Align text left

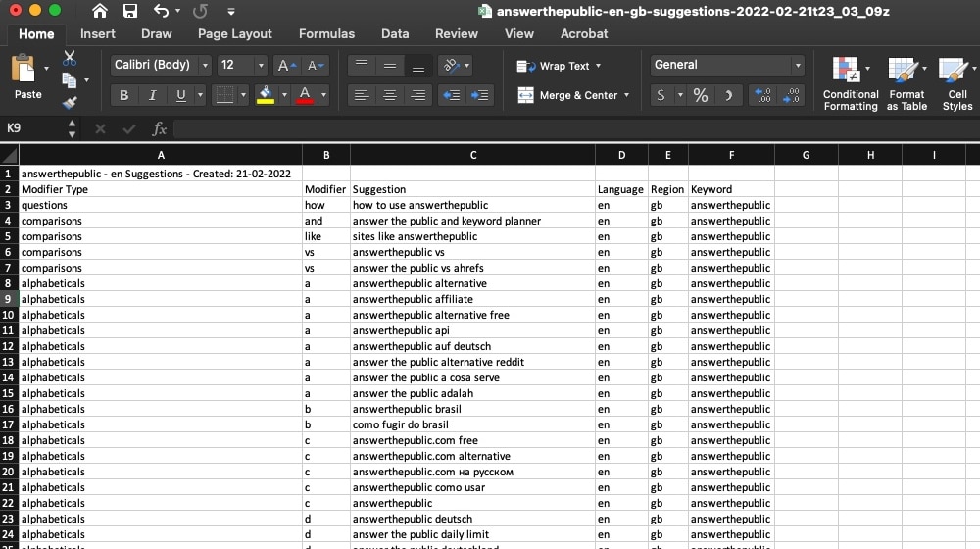point(362,95)
